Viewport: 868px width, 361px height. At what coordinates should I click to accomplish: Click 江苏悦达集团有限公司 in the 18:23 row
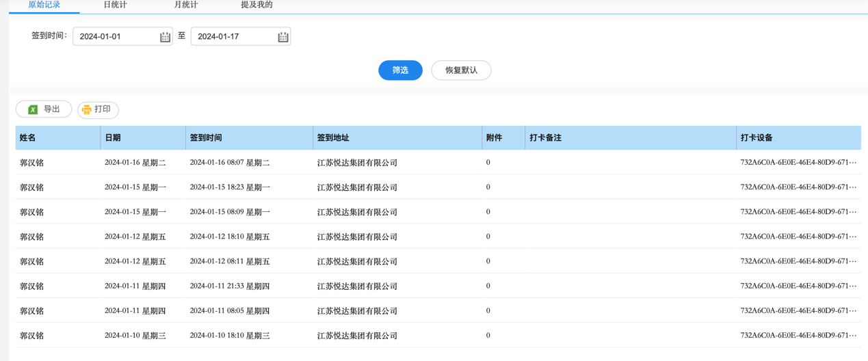[357, 187]
